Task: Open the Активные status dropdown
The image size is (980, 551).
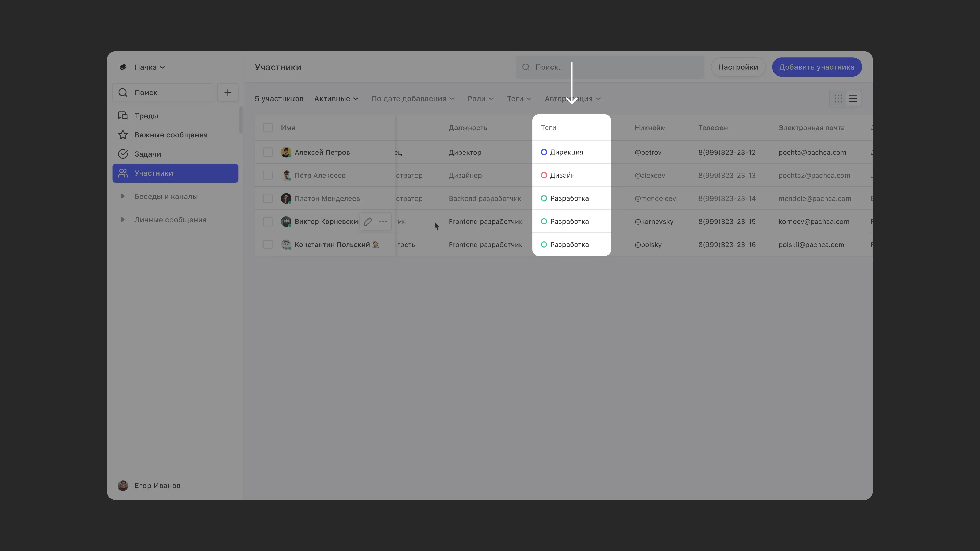Action: pos(336,99)
